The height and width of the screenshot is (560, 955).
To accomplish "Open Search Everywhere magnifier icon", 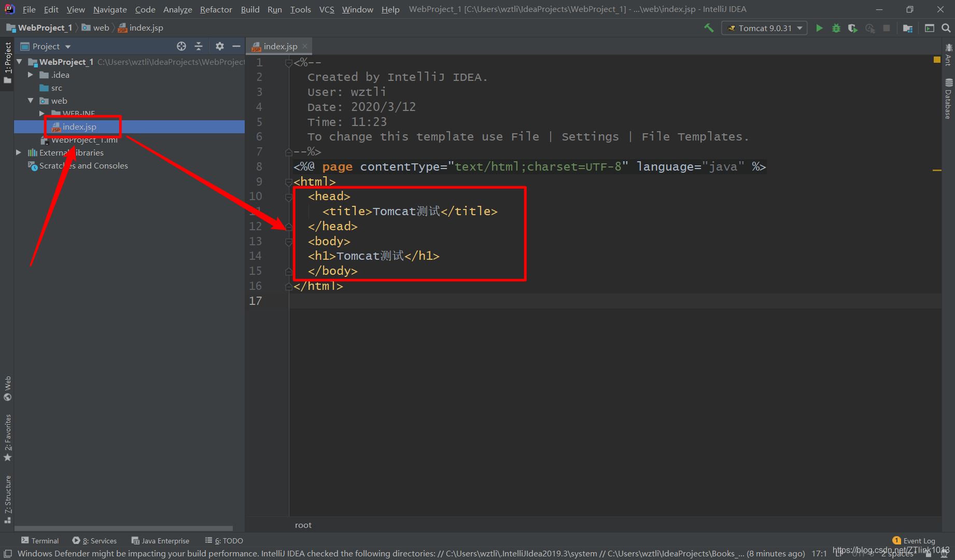I will pyautogui.click(x=946, y=28).
